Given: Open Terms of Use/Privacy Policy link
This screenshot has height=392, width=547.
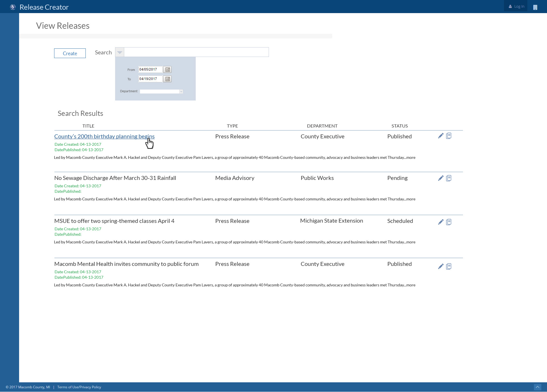Looking at the screenshot, I should 79,387.
